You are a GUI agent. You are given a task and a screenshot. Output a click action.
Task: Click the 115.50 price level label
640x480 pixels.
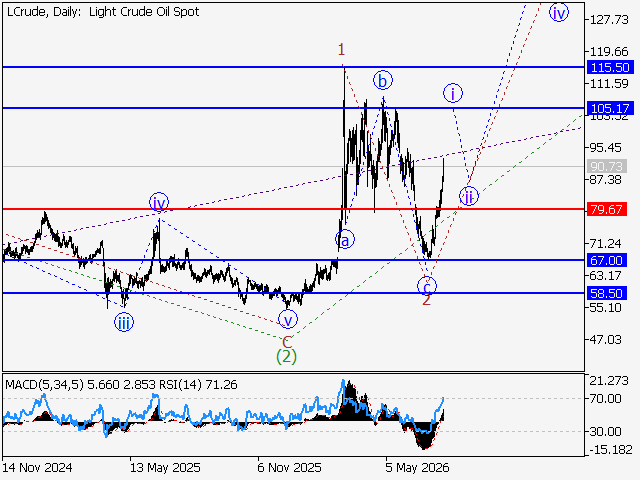(x=610, y=67)
